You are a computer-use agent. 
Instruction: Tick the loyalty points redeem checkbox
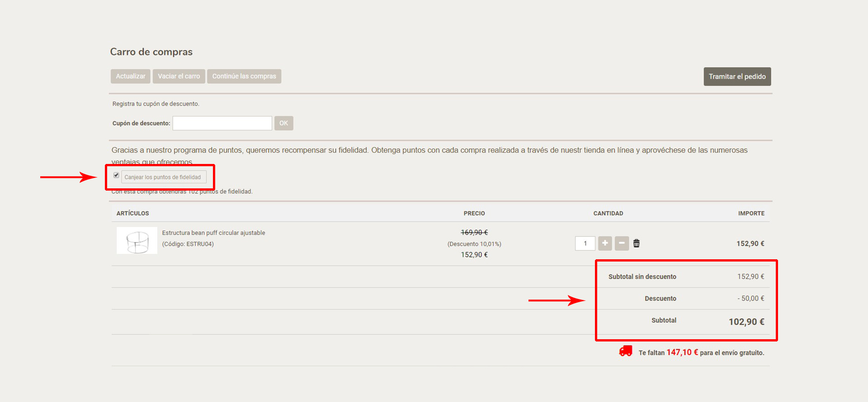coord(116,175)
